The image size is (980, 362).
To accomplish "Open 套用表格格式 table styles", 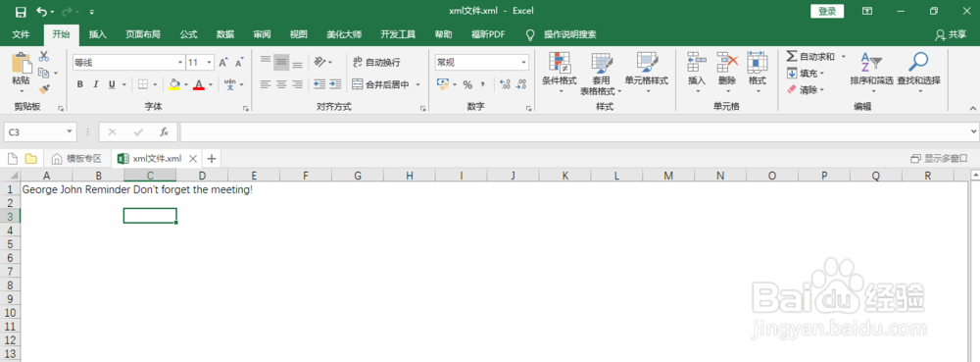I will (602, 74).
